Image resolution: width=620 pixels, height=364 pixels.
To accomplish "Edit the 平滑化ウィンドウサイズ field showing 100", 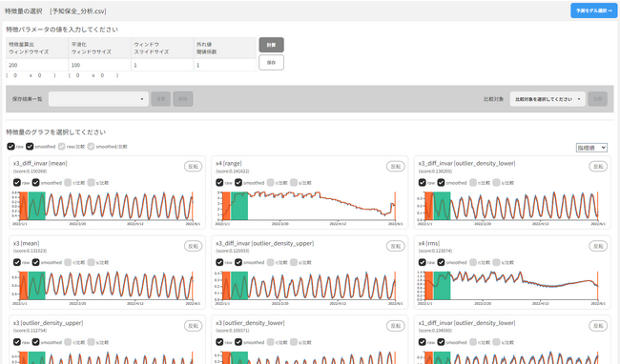I will (99, 65).
